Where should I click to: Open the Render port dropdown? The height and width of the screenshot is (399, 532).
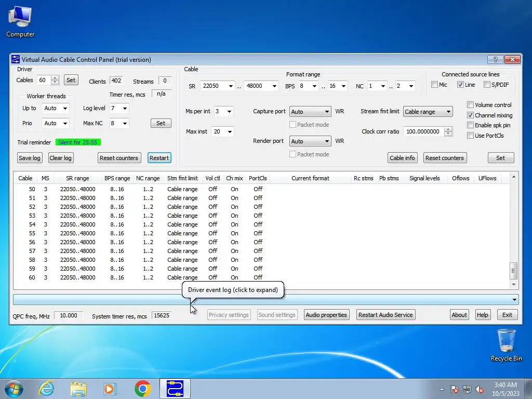(x=310, y=141)
